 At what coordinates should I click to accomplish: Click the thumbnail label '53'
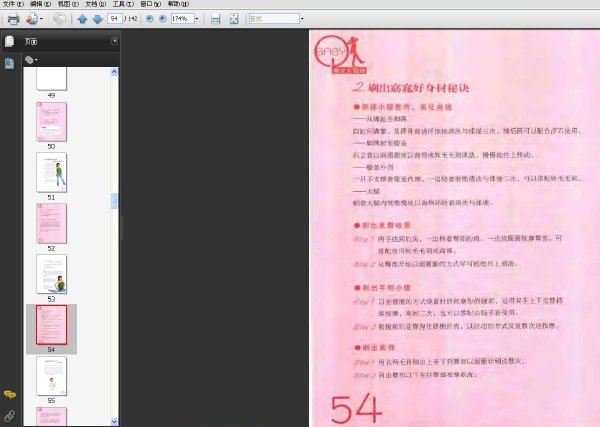51,299
